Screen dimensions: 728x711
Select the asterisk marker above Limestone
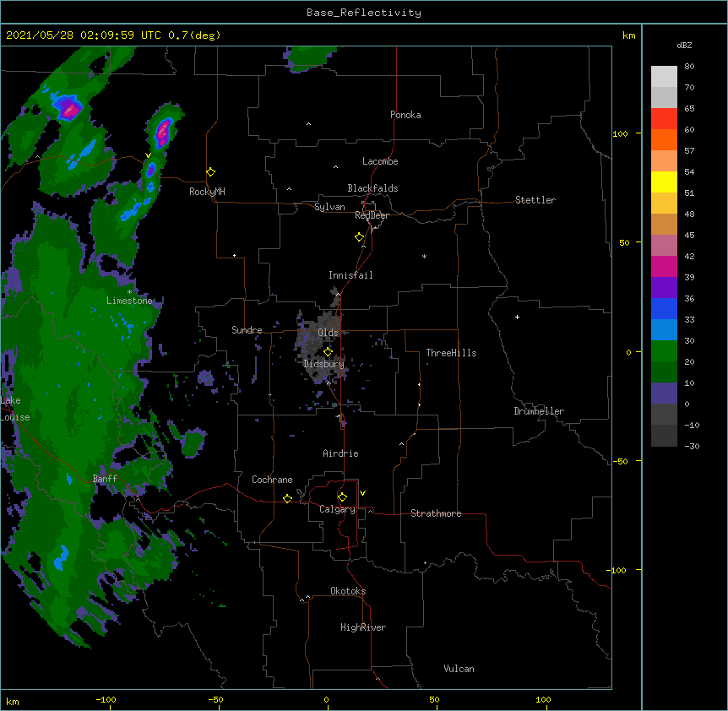(x=129, y=292)
